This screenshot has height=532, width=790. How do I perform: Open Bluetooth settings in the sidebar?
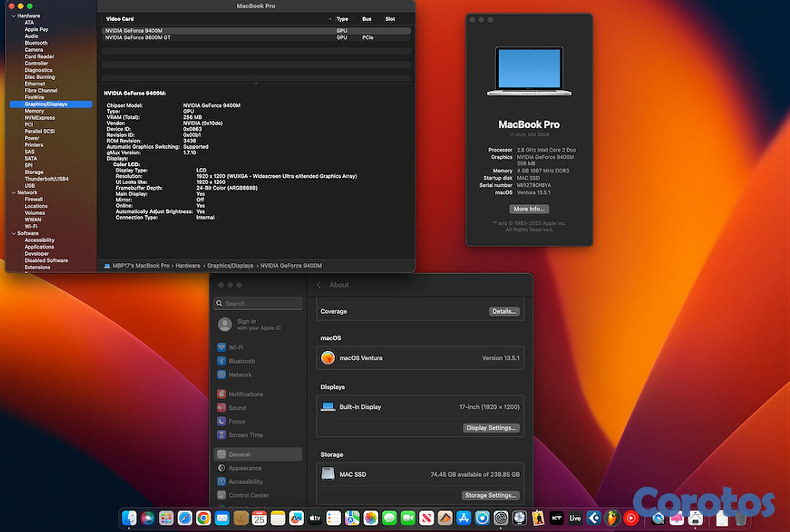pos(241,361)
